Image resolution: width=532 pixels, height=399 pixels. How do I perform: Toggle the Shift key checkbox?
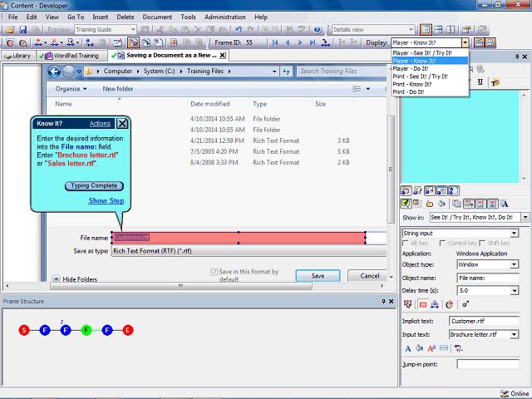(x=482, y=243)
